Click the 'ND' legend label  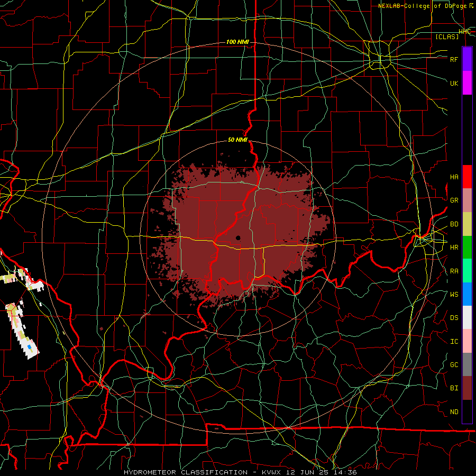click(x=454, y=412)
